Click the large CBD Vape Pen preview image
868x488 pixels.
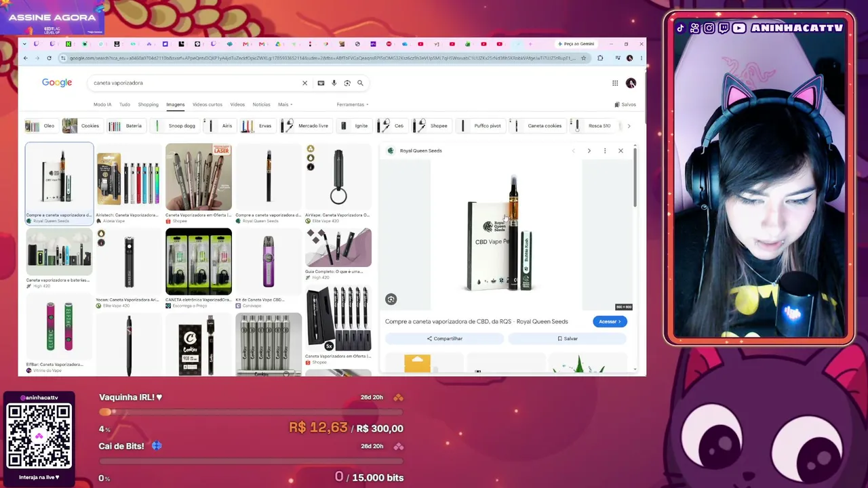507,235
